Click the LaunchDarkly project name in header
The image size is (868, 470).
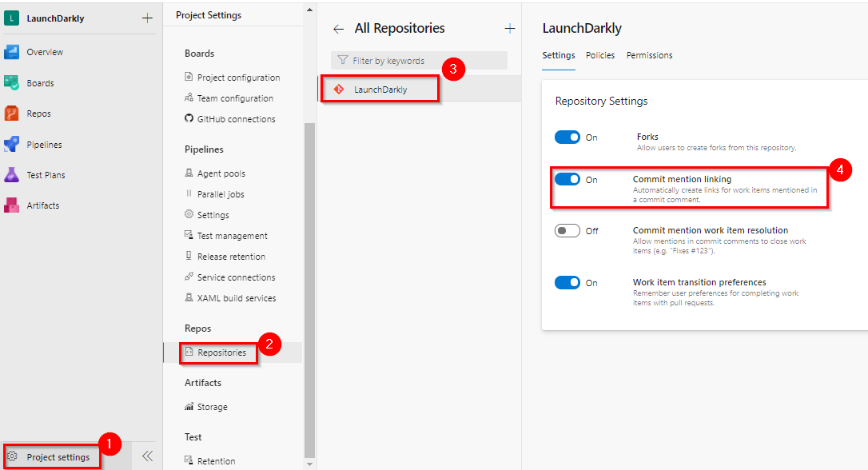tap(55, 18)
